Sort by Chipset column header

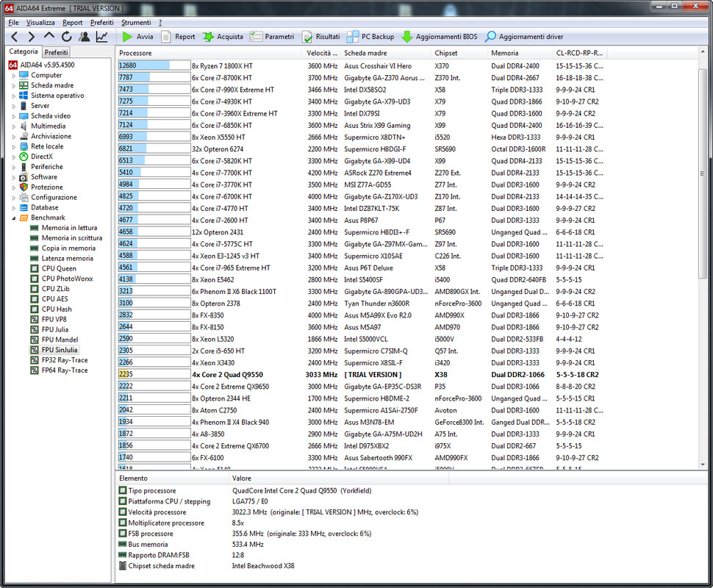(459, 53)
